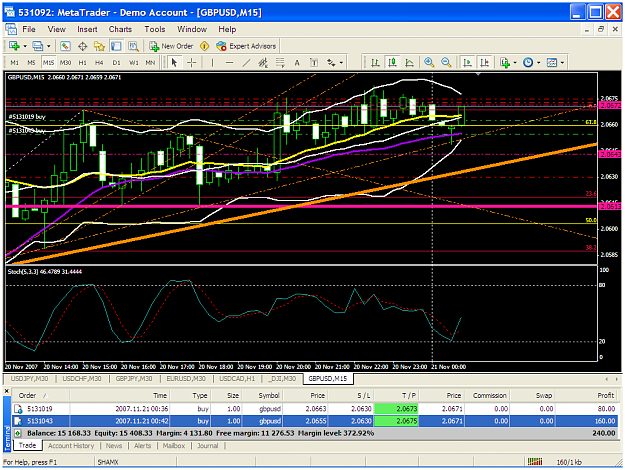The width and height of the screenshot is (625, 470).
Task: Click the Zoom In magnifier icon
Action: [429, 63]
